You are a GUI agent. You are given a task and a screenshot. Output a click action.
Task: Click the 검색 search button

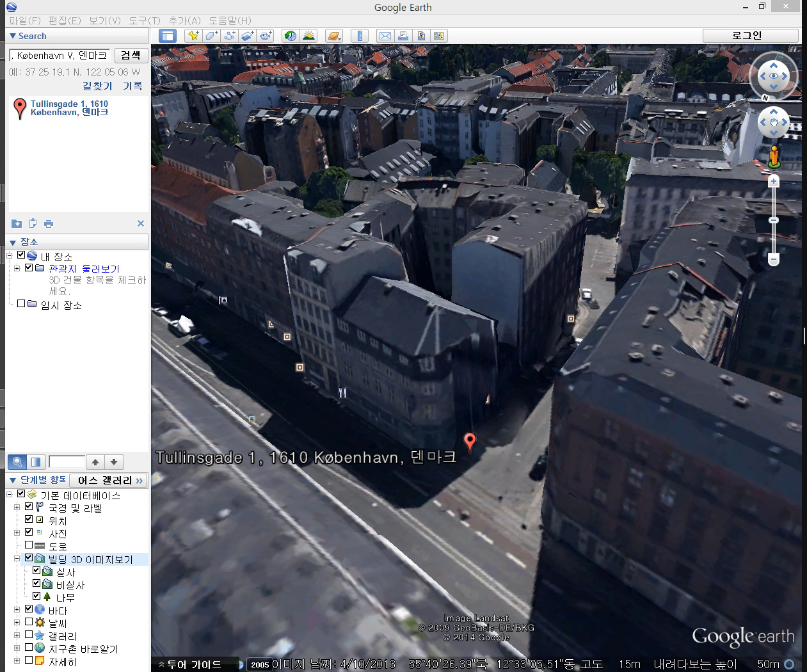coord(131,56)
